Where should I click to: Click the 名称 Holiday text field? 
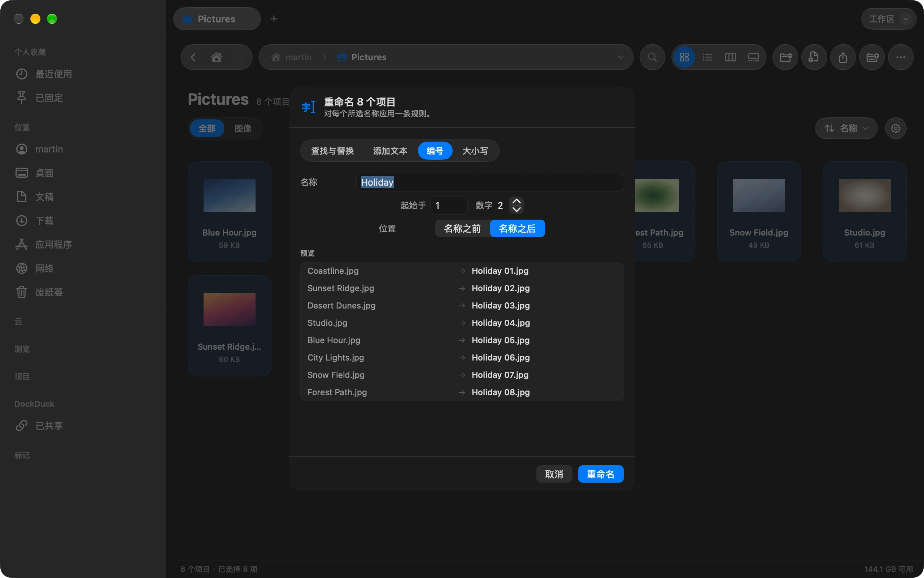tap(490, 182)
